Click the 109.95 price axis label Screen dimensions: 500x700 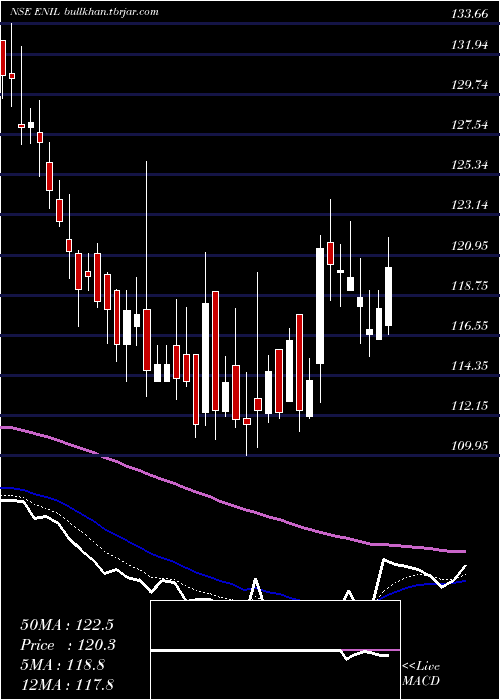click(x=469, y=446)
